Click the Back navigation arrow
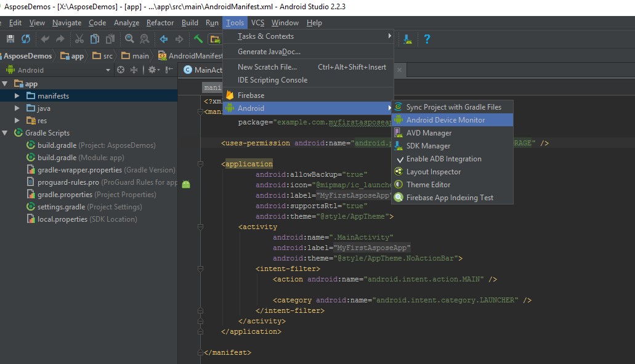 click(164, 39)
